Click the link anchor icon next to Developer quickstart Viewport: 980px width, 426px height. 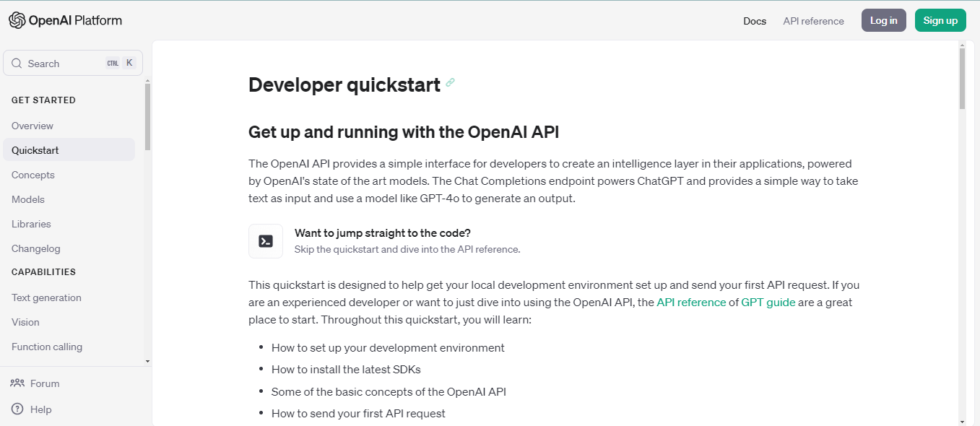[x=451, y=83]
